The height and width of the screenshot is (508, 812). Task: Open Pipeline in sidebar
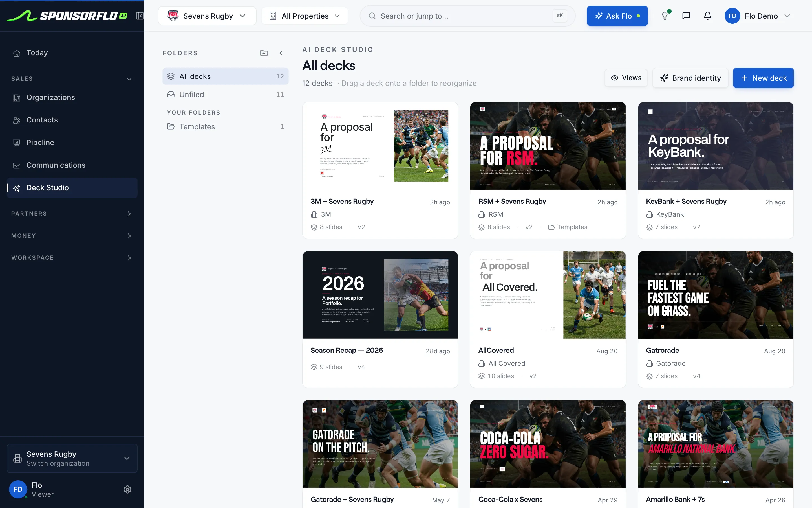coord(72,143)
